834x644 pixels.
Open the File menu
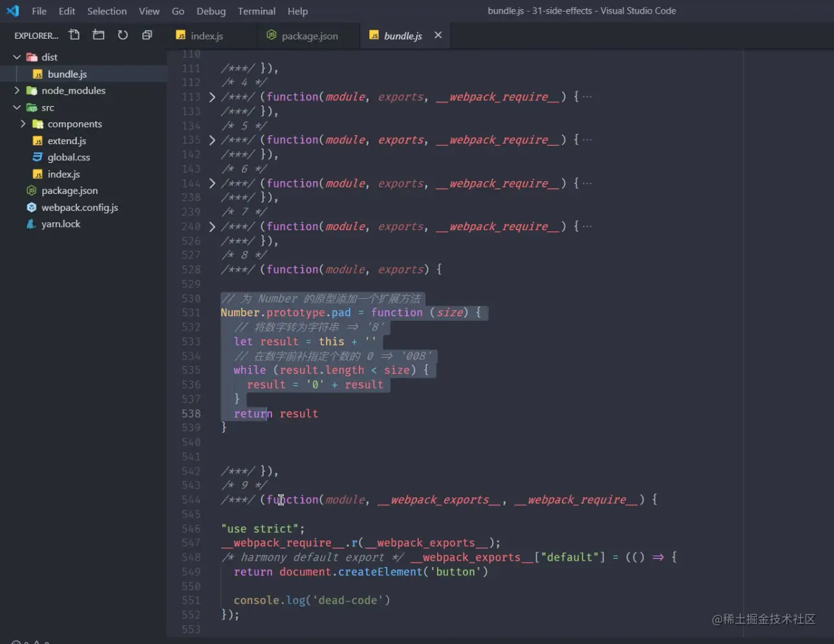tap(39, 11)
